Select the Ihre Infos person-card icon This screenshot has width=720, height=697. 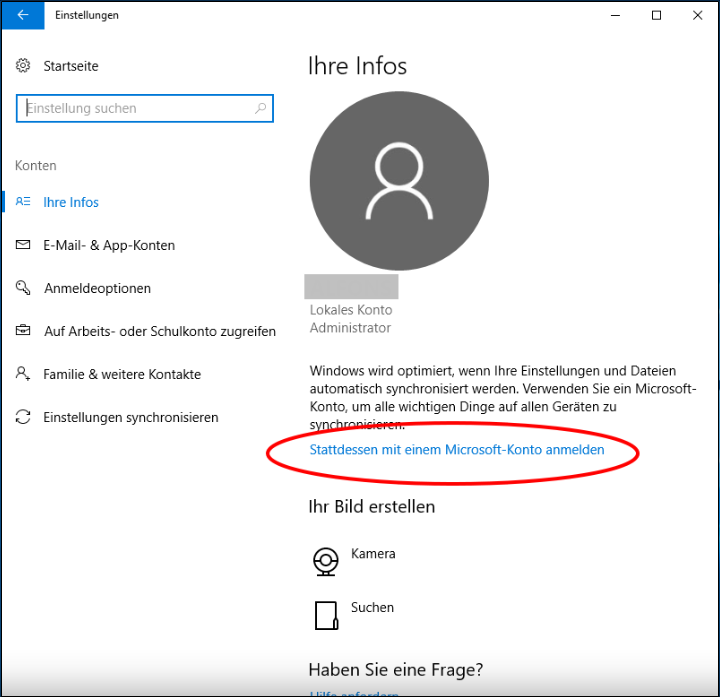pos(23,202)
